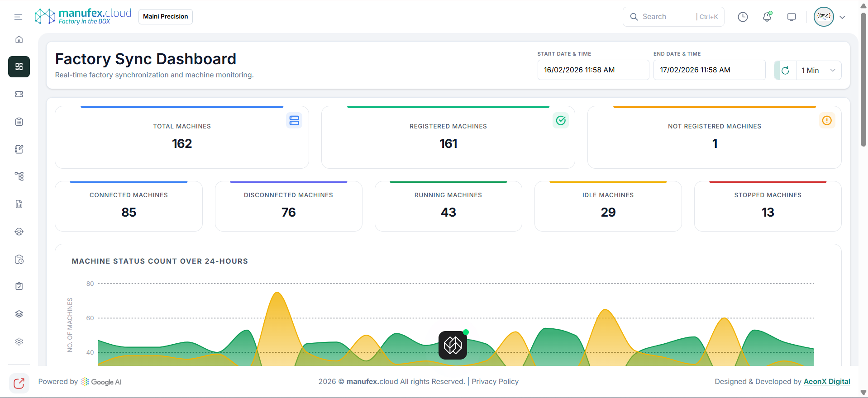
Task: Click the green refresh icon
Action: click(x=785, y=70)
